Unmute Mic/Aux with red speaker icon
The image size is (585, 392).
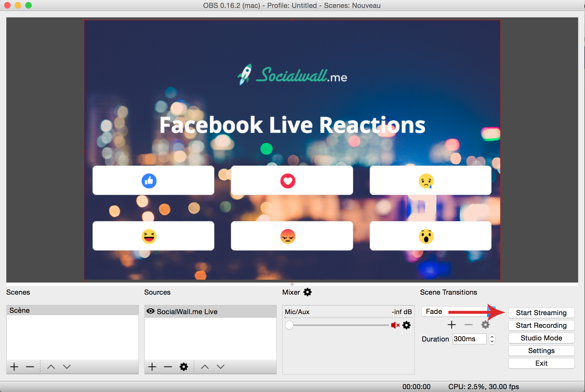[x=395, y=325]
